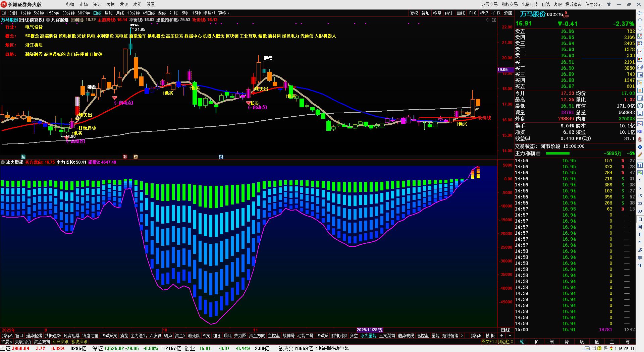The image size is (644, 352).
Task: Expand the 扩展 panel at bottom
Action: click(7, 342)
